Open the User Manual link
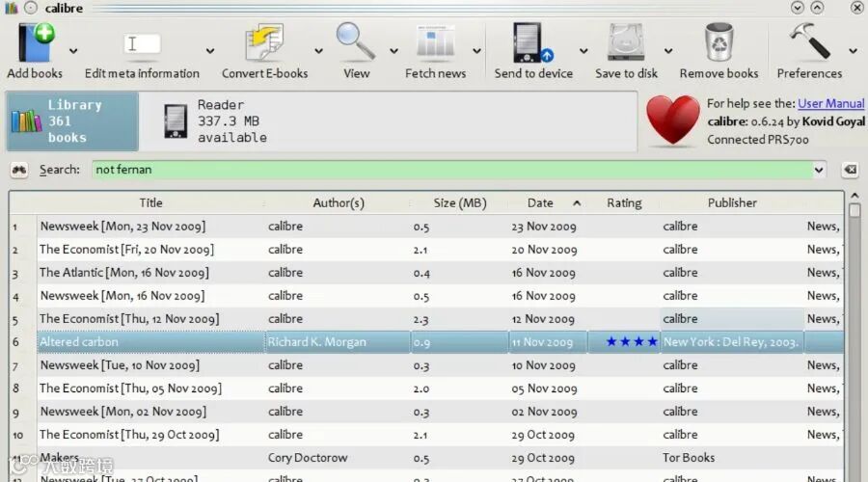Image resolution: width=868 pixels, height=482 pixels. pos(830,103)
